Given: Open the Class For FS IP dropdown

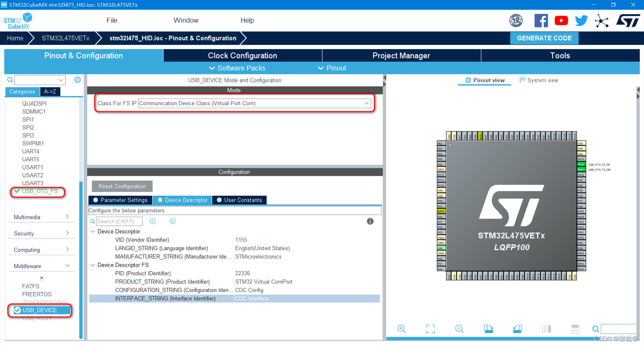Looking at the screenshot, I should pyautogui.click(x=255, y=103).
